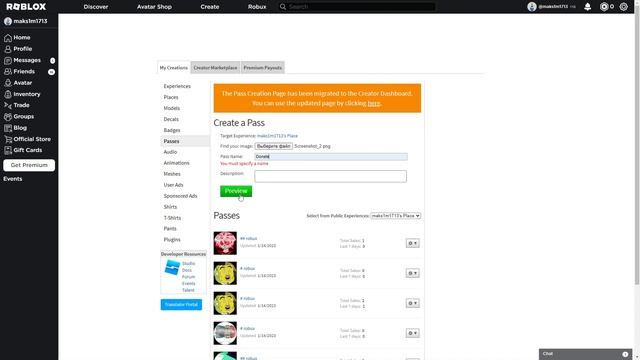This screenshot has width=640, height=360.
Task: Follow the 'here' link in orange banner
Action: (373, 103)
